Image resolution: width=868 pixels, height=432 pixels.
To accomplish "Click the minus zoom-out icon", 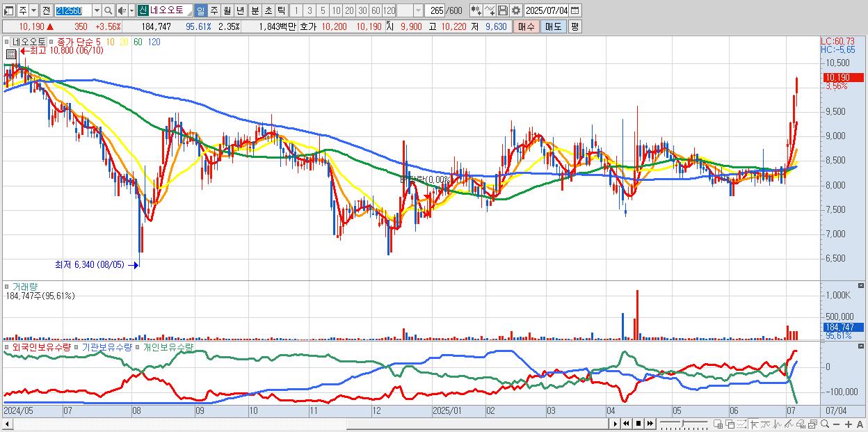I will pos(836,424).
